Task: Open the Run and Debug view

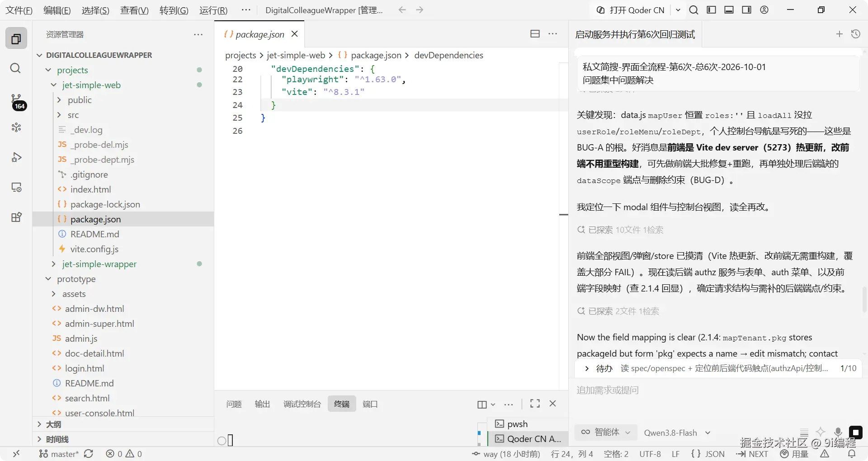Action: point(16,157)
